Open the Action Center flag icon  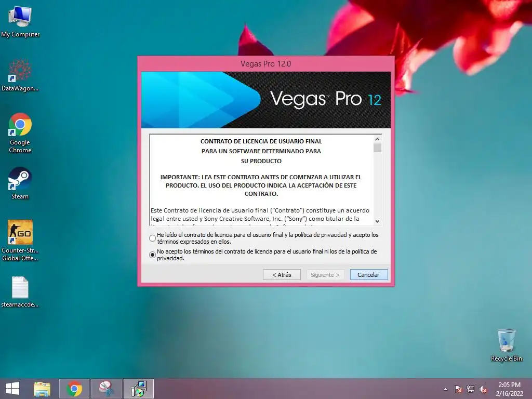(x=458, y=389)
